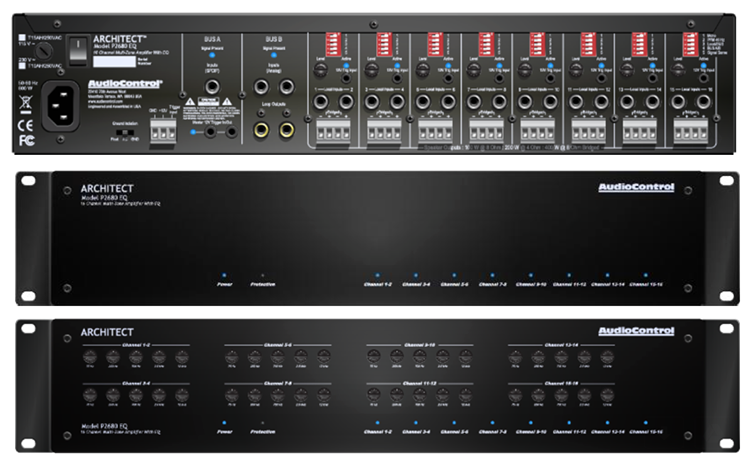The image size is (750, 464).
Task: Click the left warning triangle symbol
Action: point(190,101)
